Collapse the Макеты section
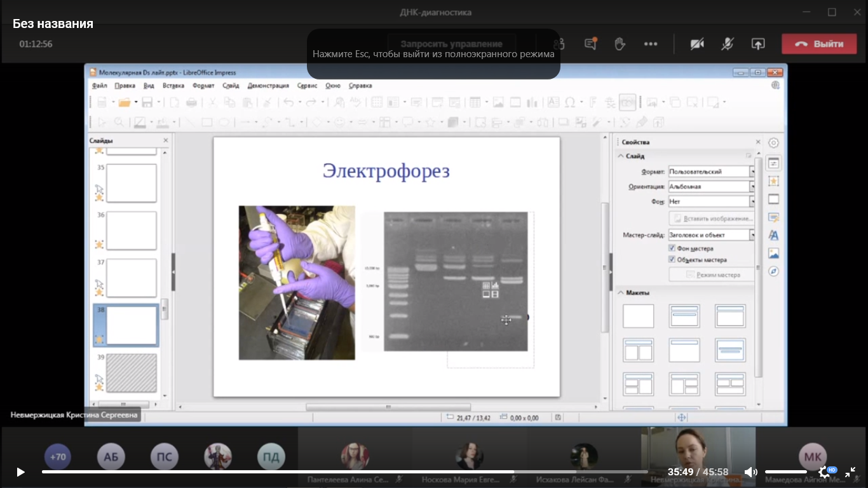This screenshot has height=488, width=868. [621, 292]
